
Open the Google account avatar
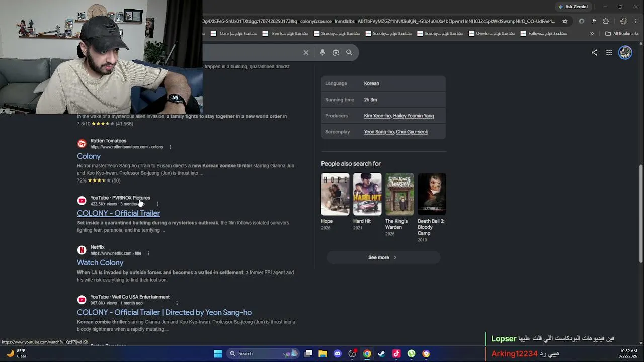(x=625, y=52)
